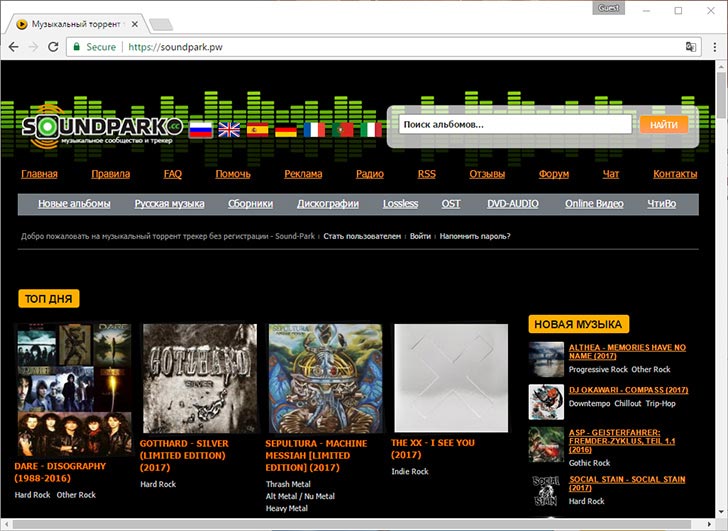Open GOTTHARD - SILVER title link
Viewport: 728px width, 531px height.
184,455
